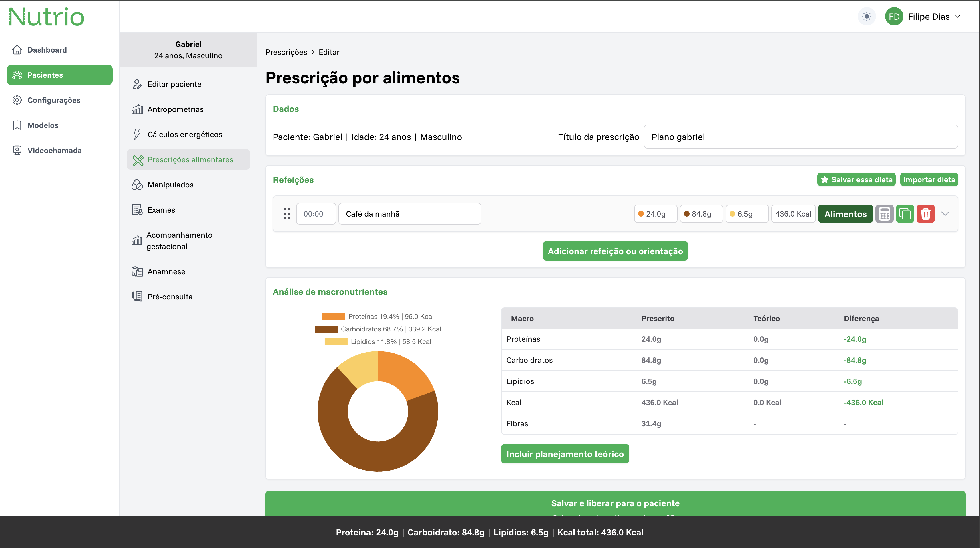Viewport: 980px width, 548px height.
Task: Click the Nutrio logo
Action: click(x=46, y=17)
